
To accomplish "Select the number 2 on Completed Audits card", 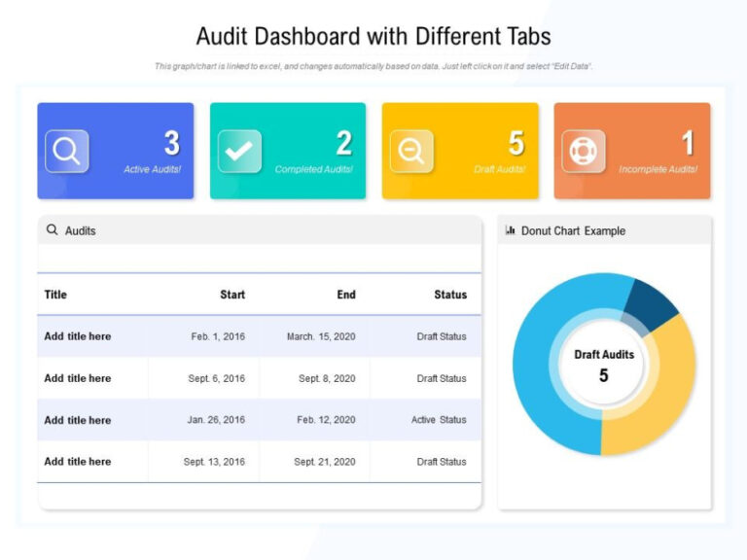I will [x=344, y=143].
